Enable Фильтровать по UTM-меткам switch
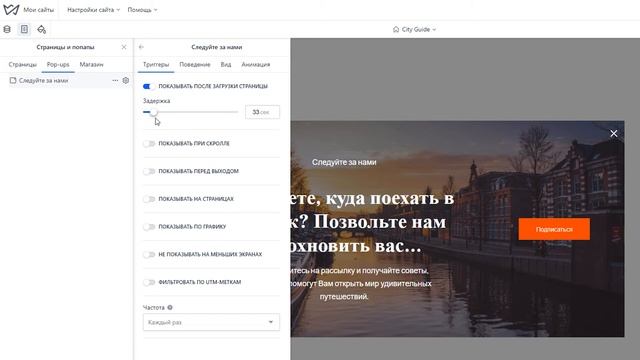The image size is (640, 360). point(149,282)
